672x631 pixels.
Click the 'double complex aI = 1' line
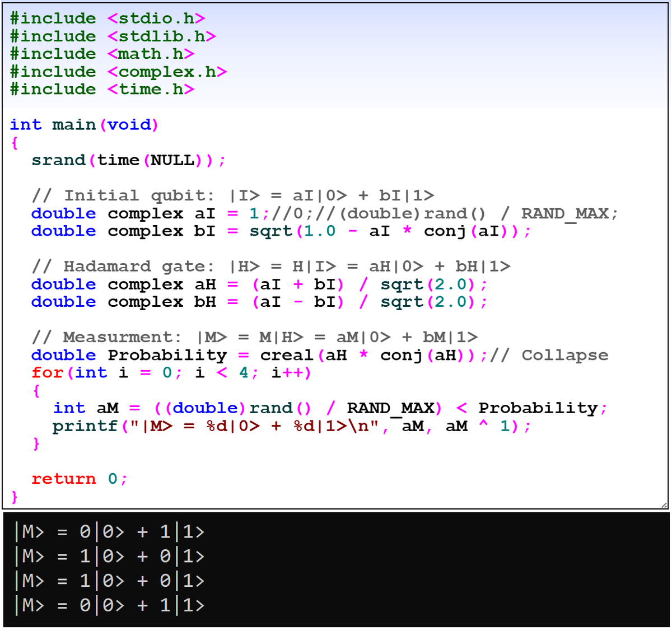(x=325, y=213)
